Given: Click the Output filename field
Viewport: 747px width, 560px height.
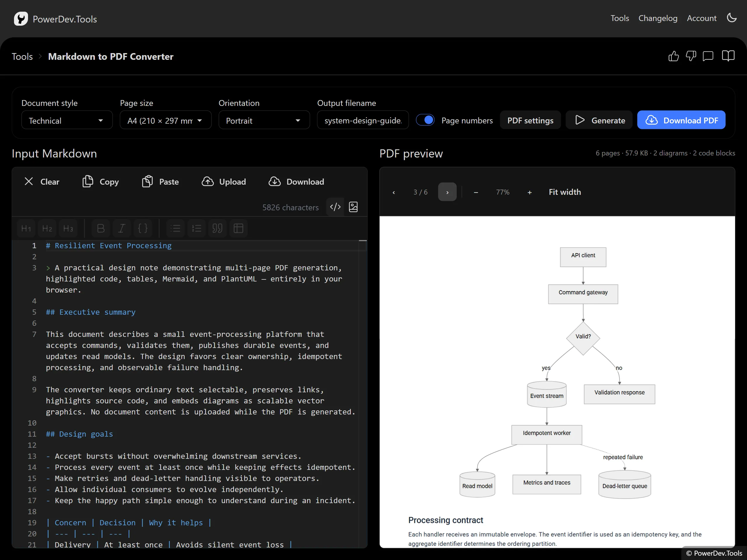Looking at the screenshot, I should 363,120.
